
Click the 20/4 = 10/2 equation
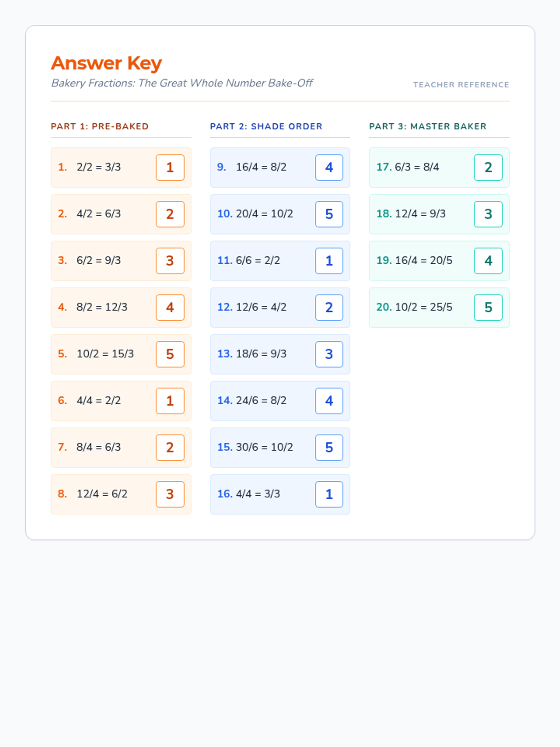pyautogui.click(x=264, y=214)
